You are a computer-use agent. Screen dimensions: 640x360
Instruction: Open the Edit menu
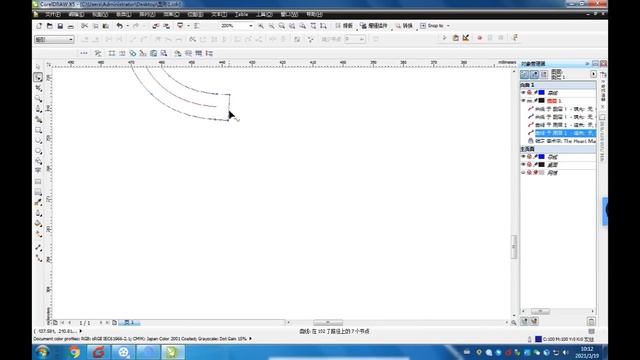click(76, 14)
